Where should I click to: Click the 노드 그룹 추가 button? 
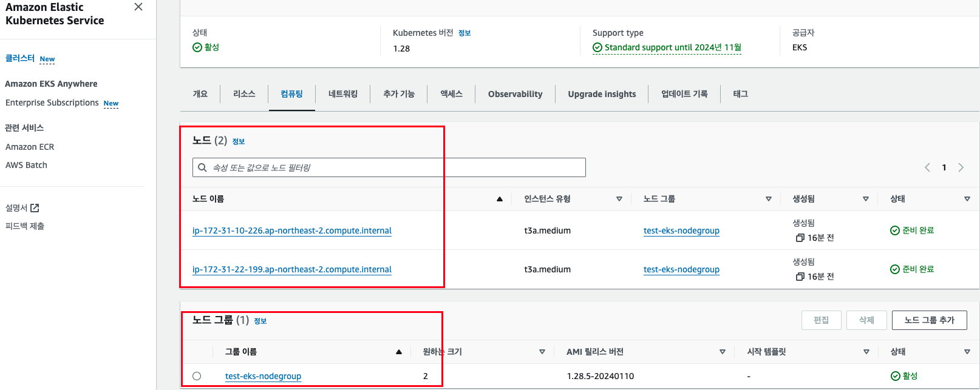pyautogui.click(x=930, y=320)
